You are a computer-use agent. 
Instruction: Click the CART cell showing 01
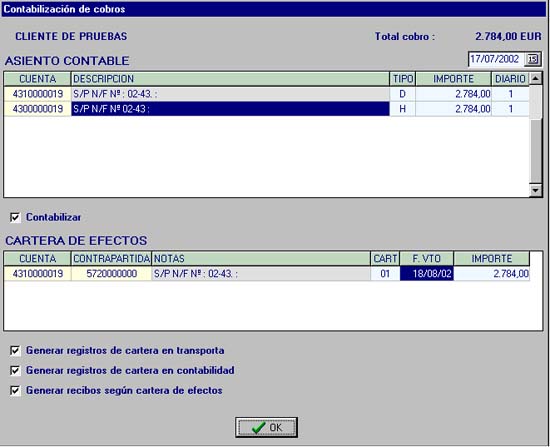click(385, 274)
